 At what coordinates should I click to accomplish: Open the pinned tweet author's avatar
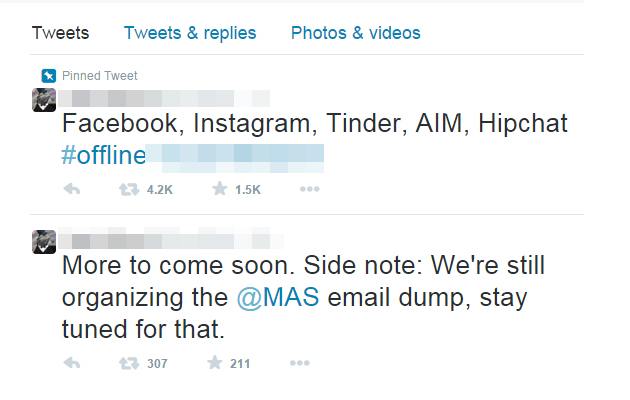coord(44,99)
